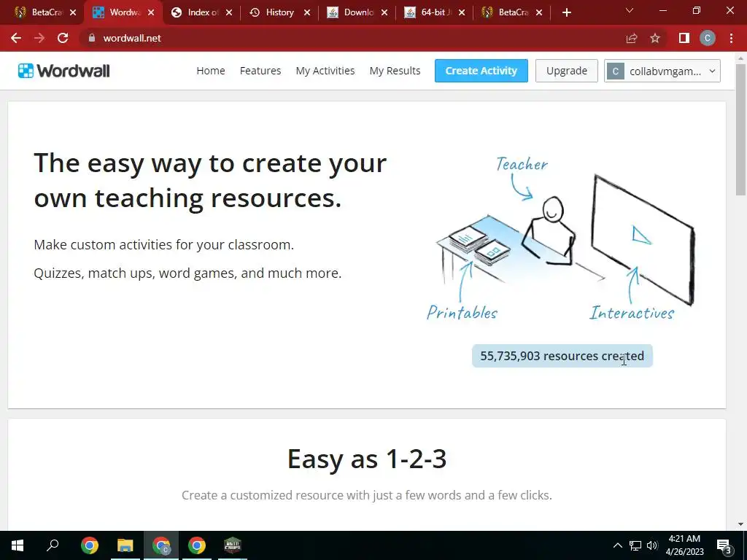Open the taskbar clock and date
Viewport: 747px width, 560px height.
[684, 545]
